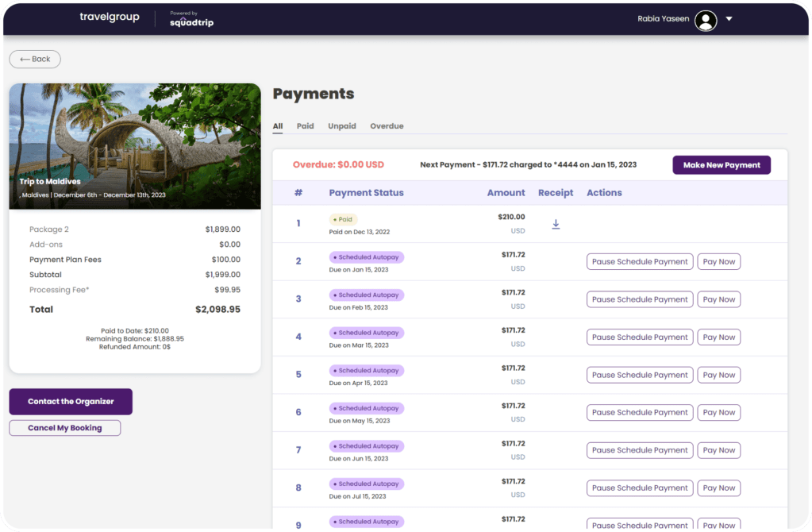This screenshot has width=812, height=532.
Task: Select the All payments tab
Action: 278,126
